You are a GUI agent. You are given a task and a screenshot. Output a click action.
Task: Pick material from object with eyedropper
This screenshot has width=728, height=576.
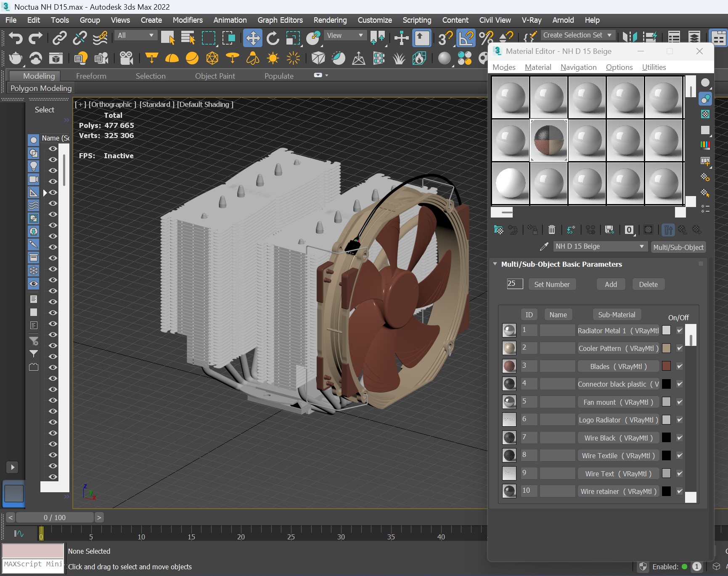(544, 247)
